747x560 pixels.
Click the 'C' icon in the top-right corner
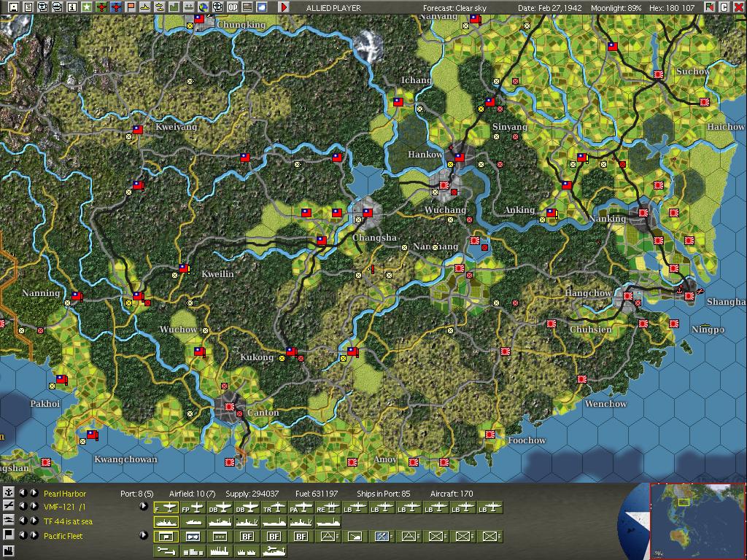724,7
